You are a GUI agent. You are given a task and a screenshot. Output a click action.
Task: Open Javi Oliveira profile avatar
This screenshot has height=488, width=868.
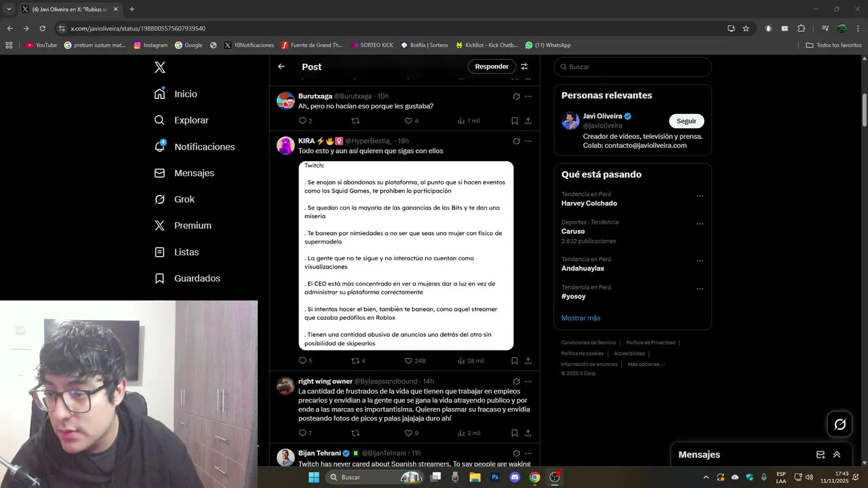point(570,121)
